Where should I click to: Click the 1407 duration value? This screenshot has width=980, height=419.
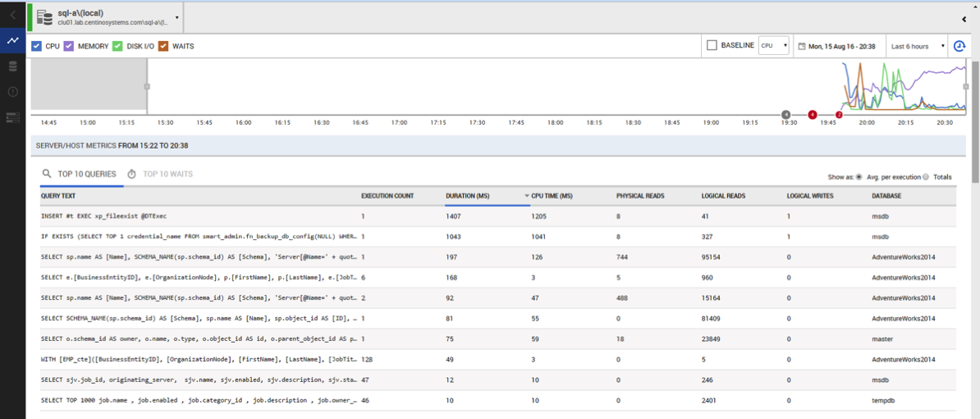(454, 216)
